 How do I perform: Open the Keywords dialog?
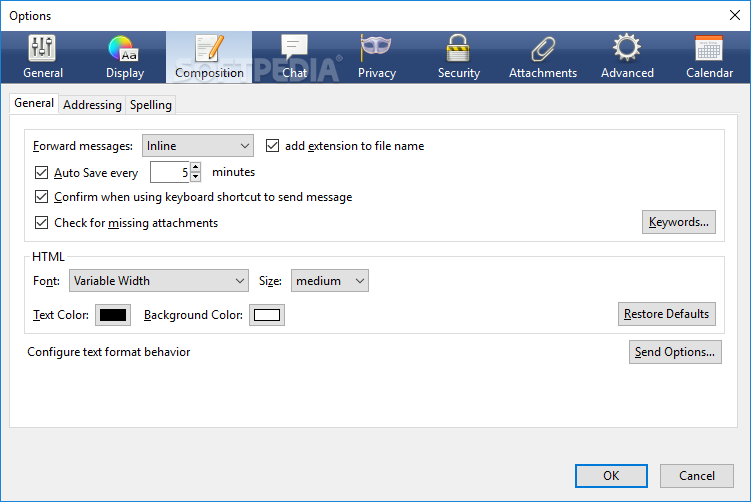(x=679, y=222)
